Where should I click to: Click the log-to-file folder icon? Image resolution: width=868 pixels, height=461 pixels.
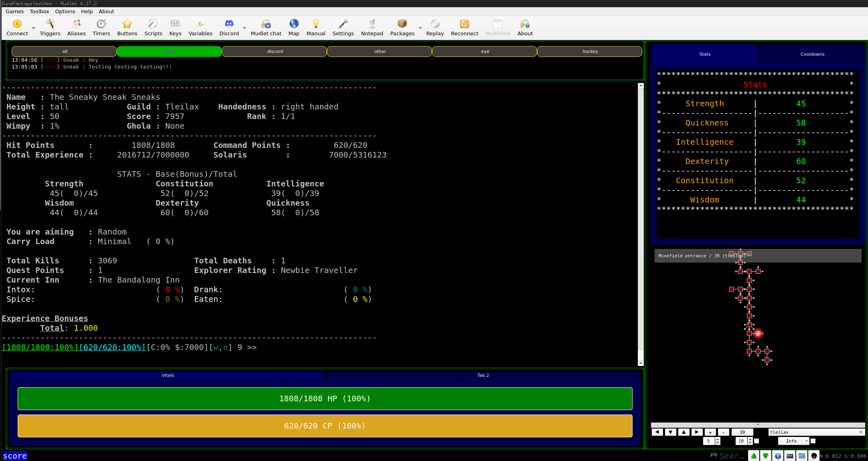[802, 456]
